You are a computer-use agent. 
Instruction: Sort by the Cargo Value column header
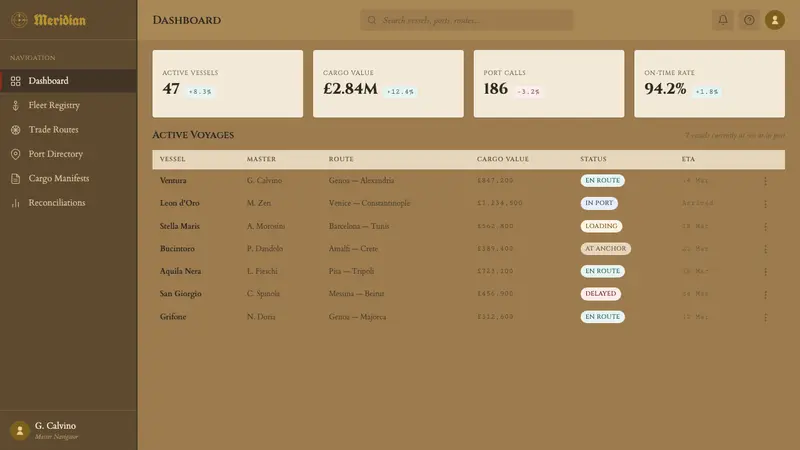pos(503,159)
